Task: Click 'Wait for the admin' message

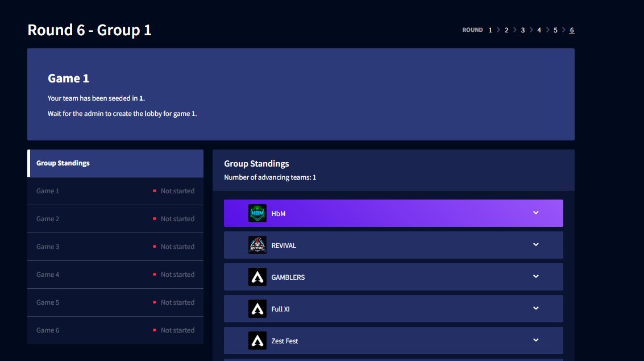Action: (122, 113)
